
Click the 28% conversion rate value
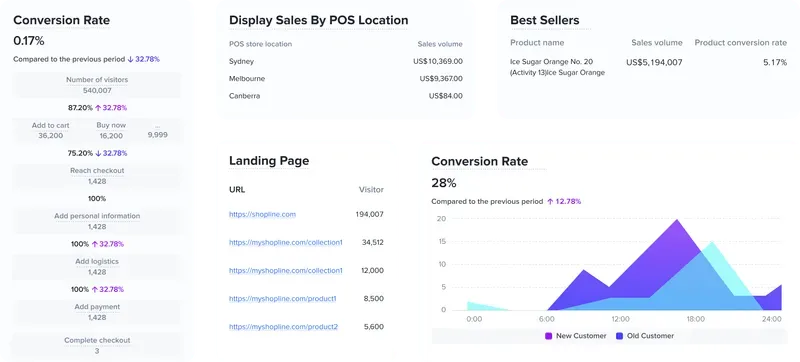coord(444,183)
